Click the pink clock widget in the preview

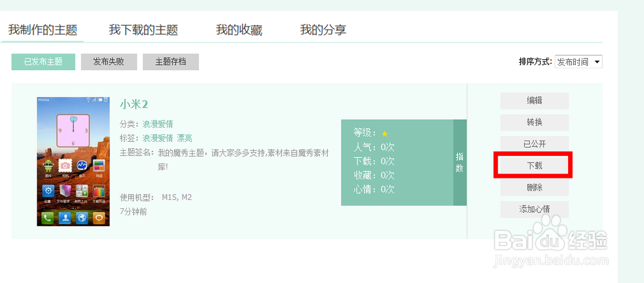click(x=73, y=132)
